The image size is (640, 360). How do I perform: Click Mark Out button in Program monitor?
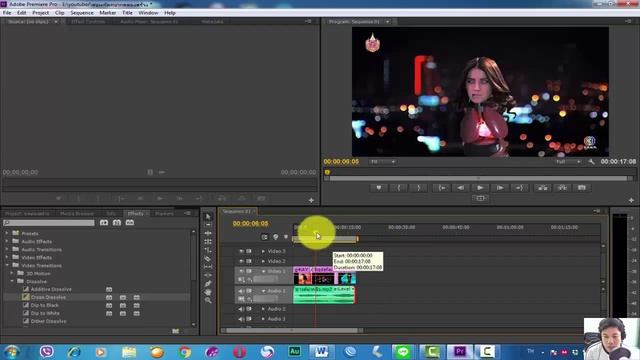[419, 188]
